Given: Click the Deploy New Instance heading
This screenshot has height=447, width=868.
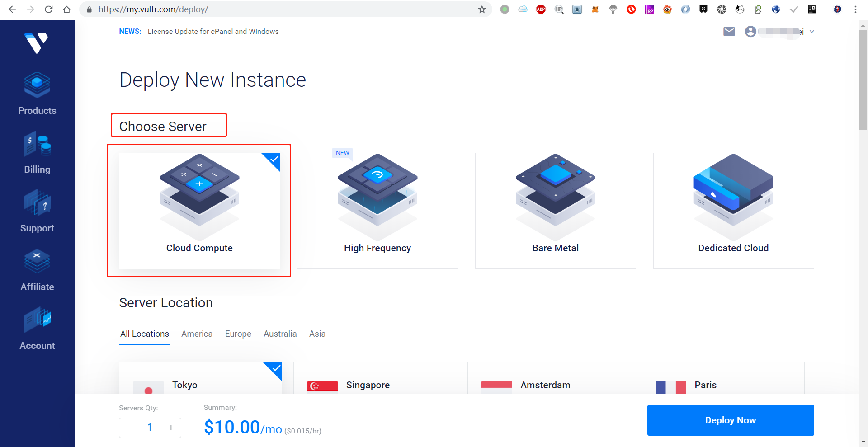Looking at the screenshot, I should (x=212, y=80).
